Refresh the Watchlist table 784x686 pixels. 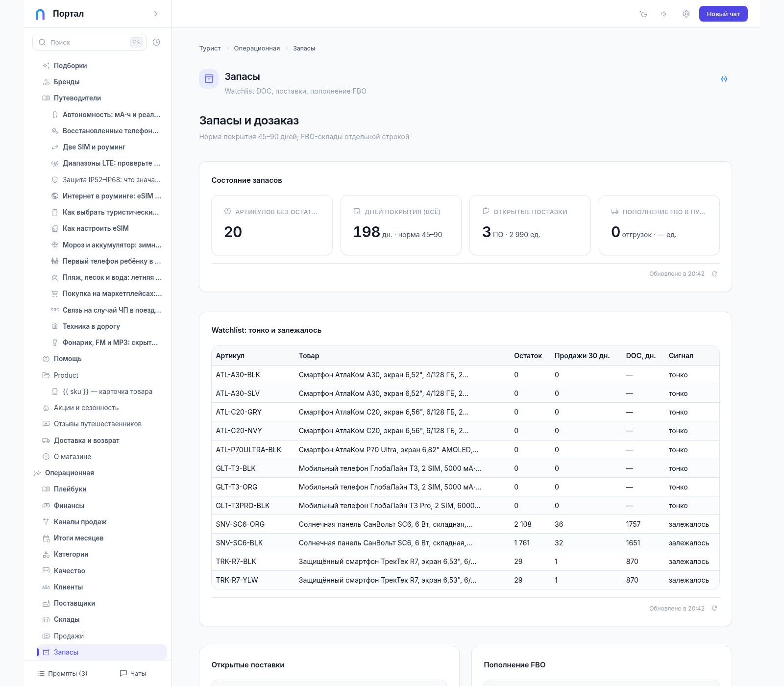click(714, 608)
